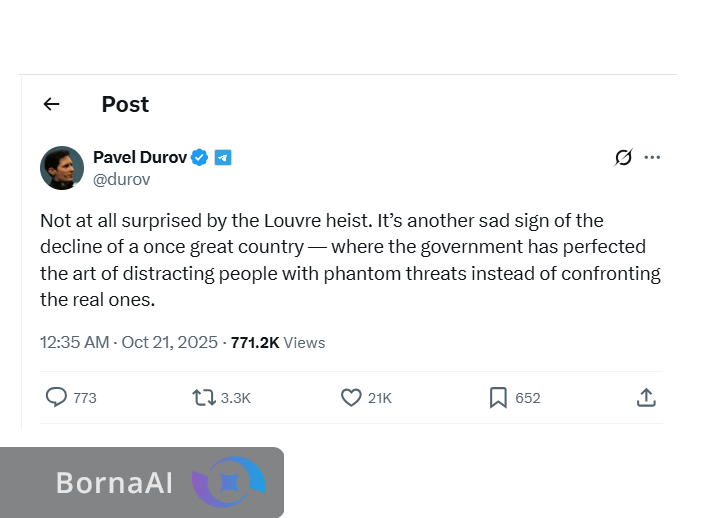
Task: Click the 3.3K repost count
Action: [x=236, y=398]
